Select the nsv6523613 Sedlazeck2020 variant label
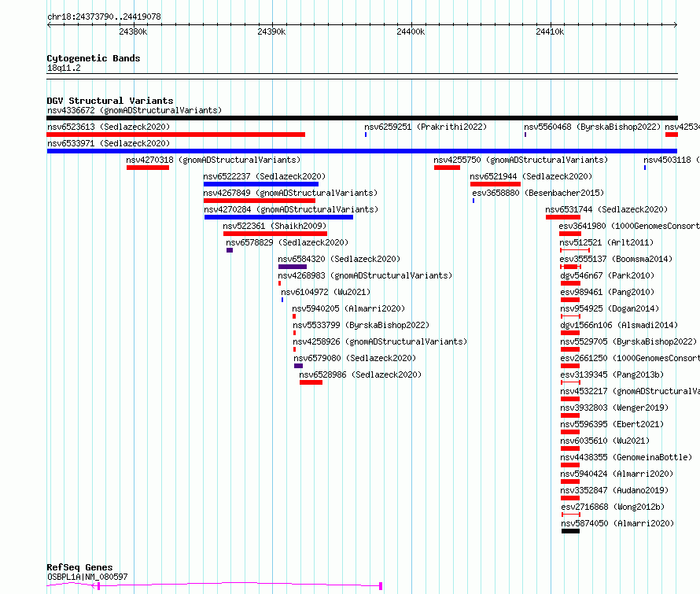This screenshot has width=700, height=594. (109, 127)
